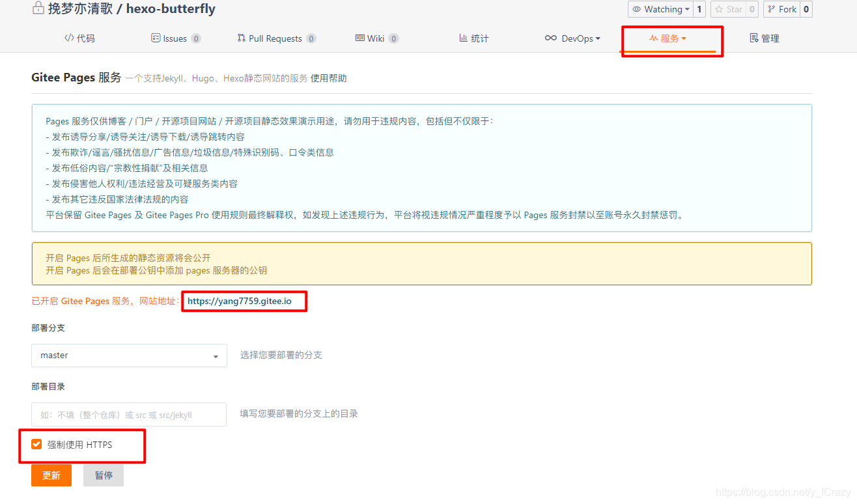The height and width of the screenshot is (504, 857).
Task: Click the fork icon on Fork button
Action: click(772, 9)
